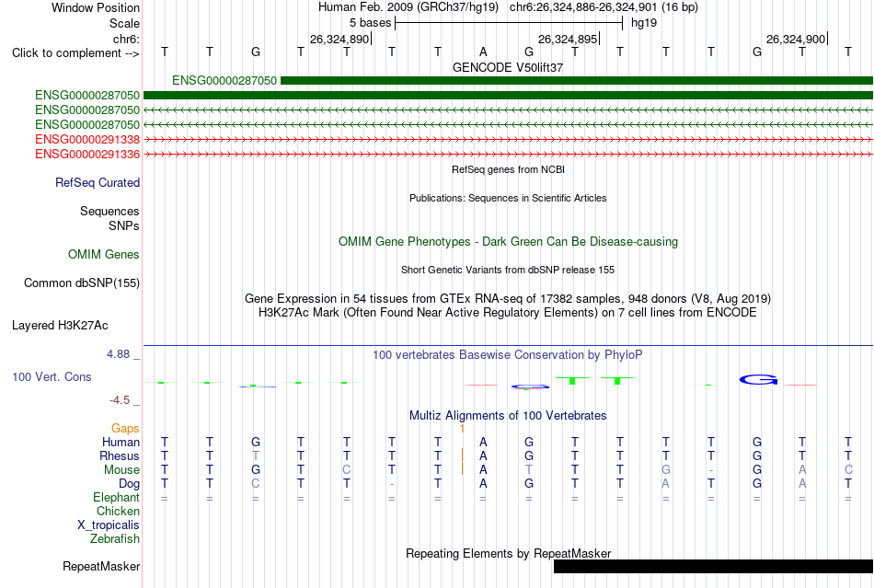Click the Elephant species label

pos(117,498)
